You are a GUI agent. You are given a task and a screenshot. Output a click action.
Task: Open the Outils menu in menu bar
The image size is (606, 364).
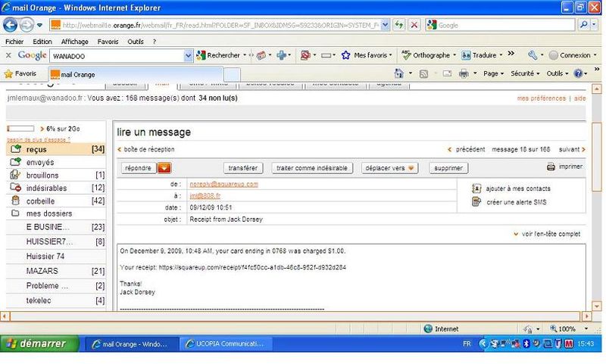point(136,42)
